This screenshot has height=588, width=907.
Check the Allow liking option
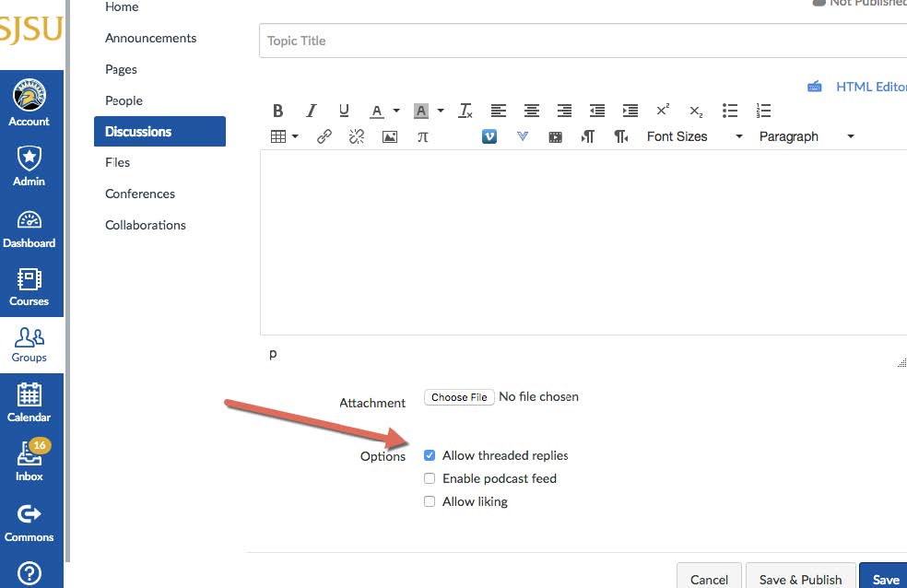[x=430, y=501]
